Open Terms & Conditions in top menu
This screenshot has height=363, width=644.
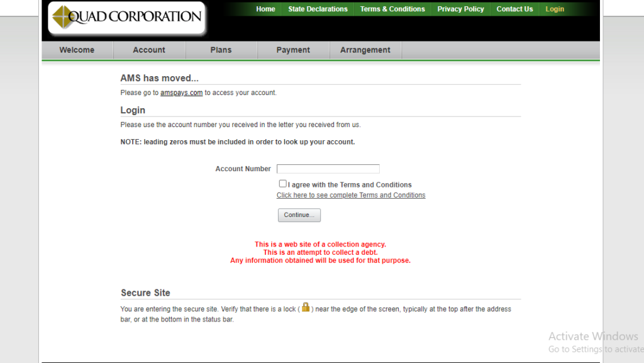click(392, 9)
